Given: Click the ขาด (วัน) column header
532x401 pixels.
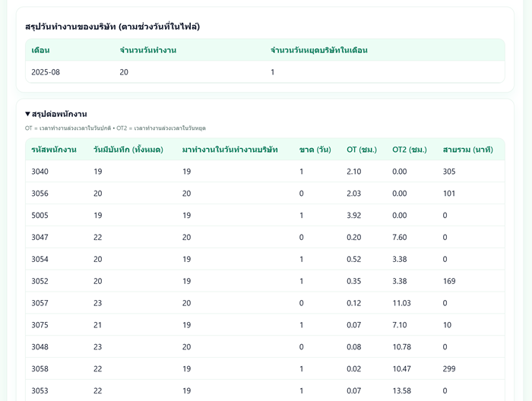Looking at the screenshot, I should [x=315, y=150].
